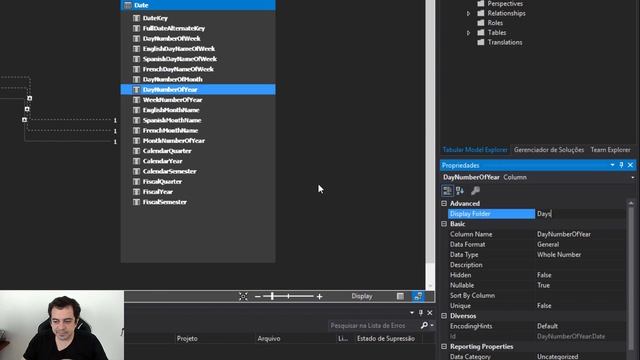This screenshot has height=360, width=640.
Task: Open the Roles folder
Action: [x=495, y=23]
